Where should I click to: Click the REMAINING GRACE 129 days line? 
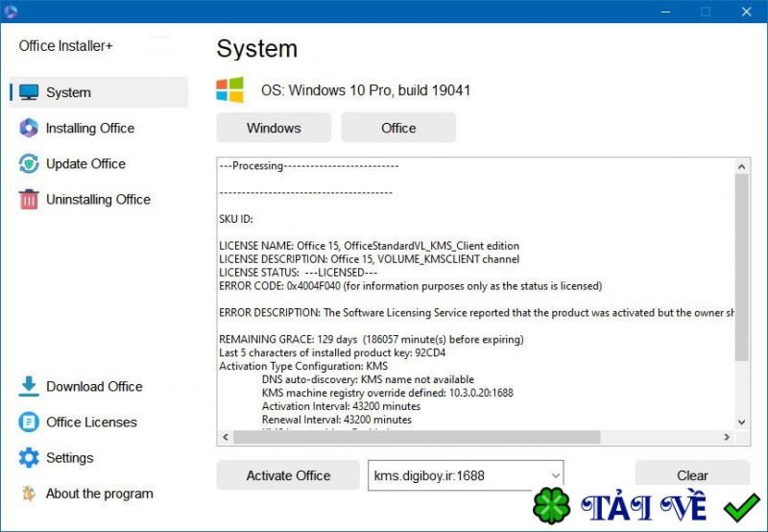(372, 340)
